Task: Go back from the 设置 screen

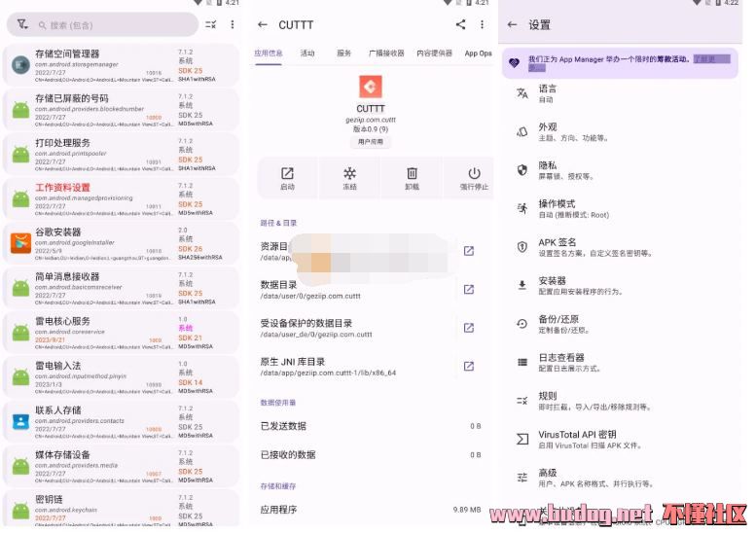Action: [x=512, y=24]
